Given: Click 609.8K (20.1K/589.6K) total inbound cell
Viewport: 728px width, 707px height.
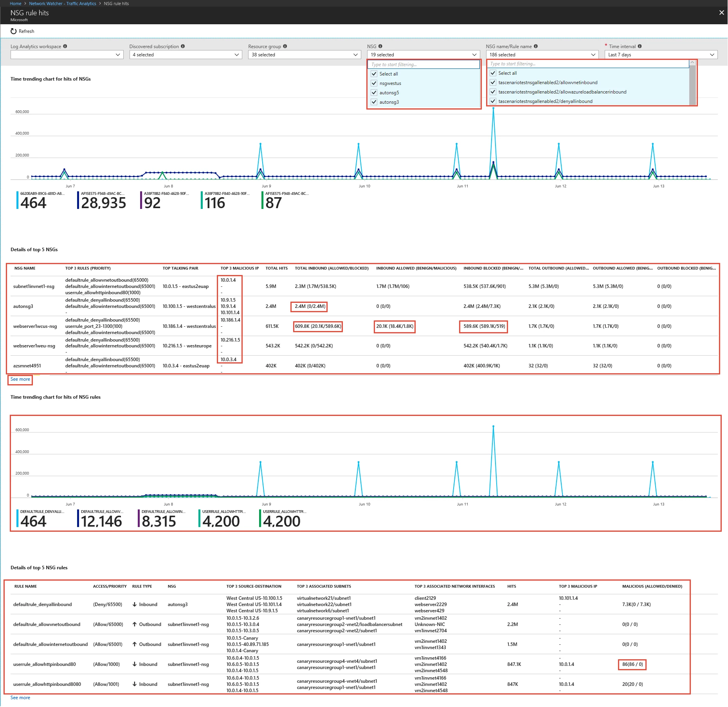Looking at the screenshot, I should click(x=318, y=326).
